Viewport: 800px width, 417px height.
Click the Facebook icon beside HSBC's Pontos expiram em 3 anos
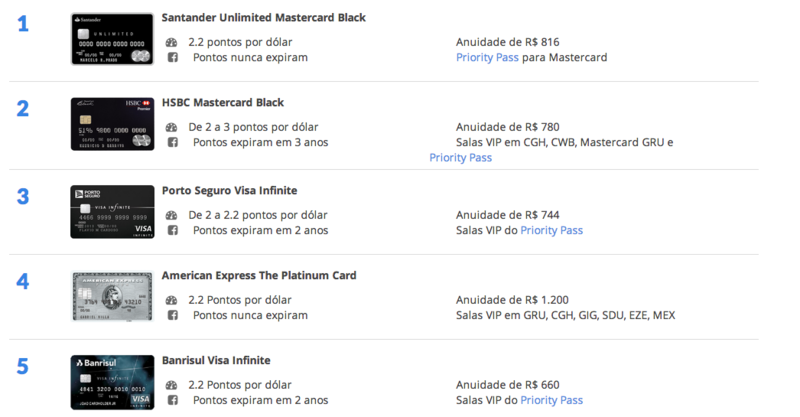click(173, 142)
